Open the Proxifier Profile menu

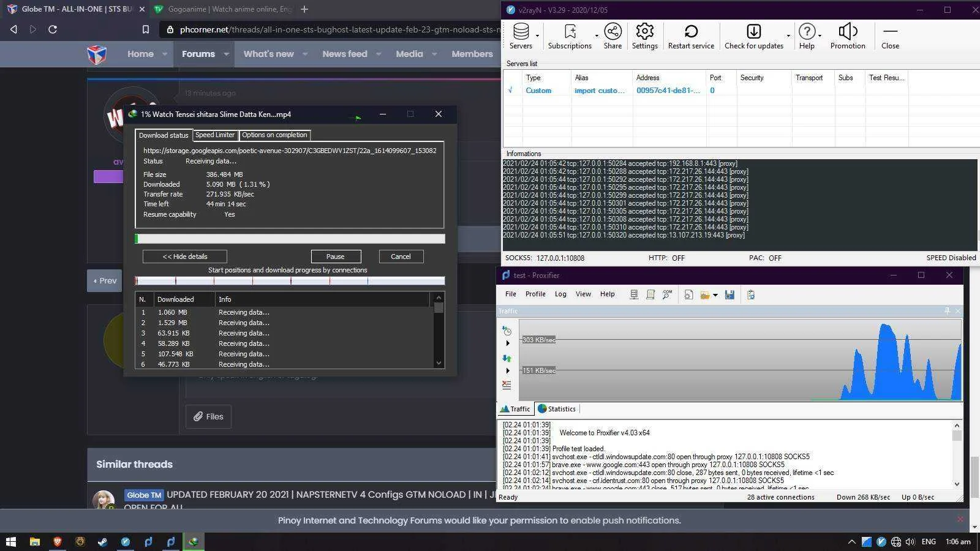point(535,294)
